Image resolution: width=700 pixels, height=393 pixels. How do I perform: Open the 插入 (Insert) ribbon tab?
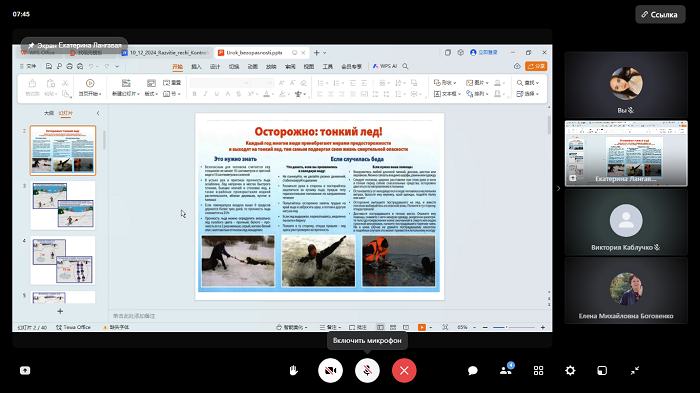tap(196, 67)
